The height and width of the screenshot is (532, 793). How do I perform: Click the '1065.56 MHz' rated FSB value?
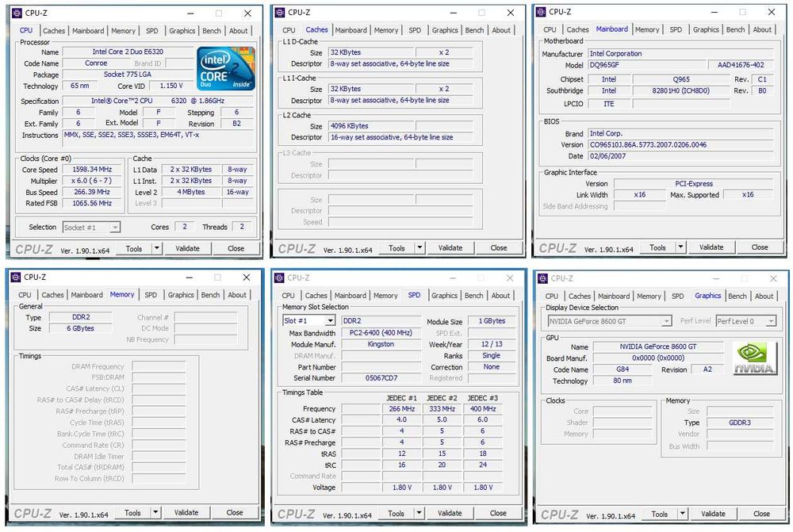pyautogui.click(x=92, y=203)
